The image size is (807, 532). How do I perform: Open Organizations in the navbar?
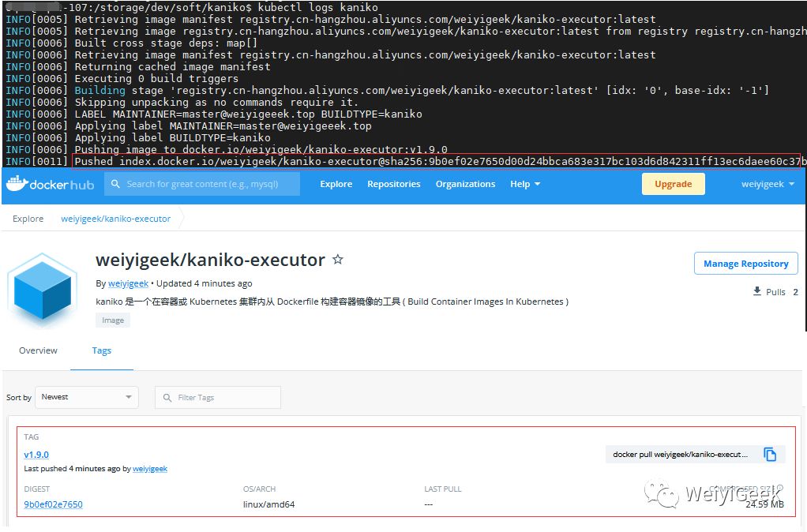465,184
